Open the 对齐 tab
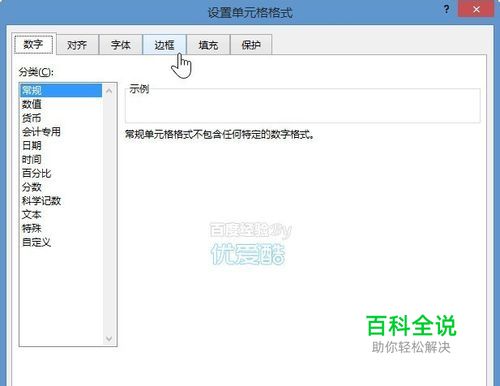Viewport: 500px width, 386px height. [x=77, y=45]
